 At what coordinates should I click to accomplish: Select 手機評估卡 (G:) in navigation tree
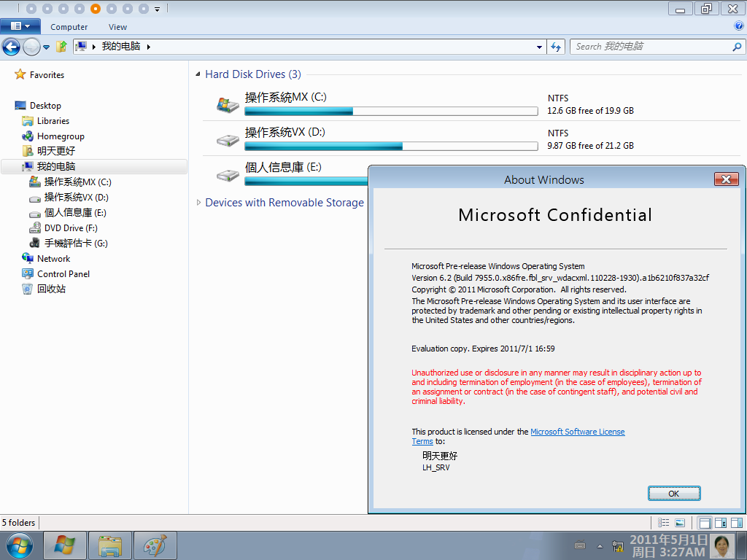pos(76,244)
